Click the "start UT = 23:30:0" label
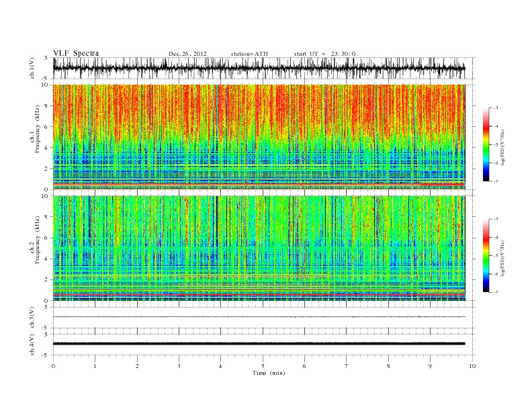The image size is (532, 411). click(x=324, y=54)
